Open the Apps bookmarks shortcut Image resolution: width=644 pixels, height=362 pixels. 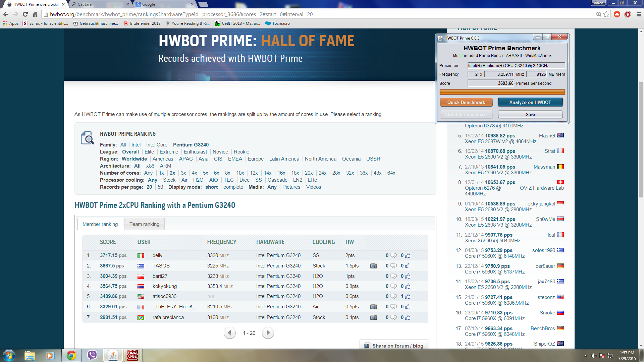click(11, 23)
